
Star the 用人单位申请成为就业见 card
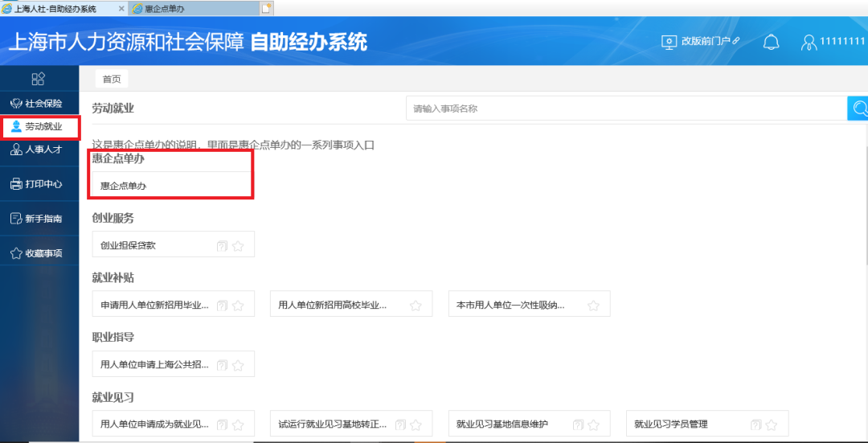click(x=238, y=425)
